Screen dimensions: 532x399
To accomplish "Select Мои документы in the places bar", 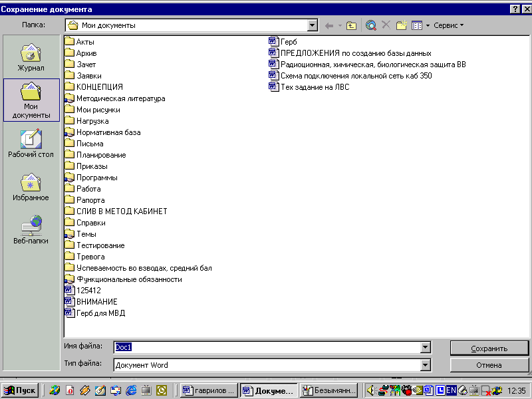I will (31, 100).
